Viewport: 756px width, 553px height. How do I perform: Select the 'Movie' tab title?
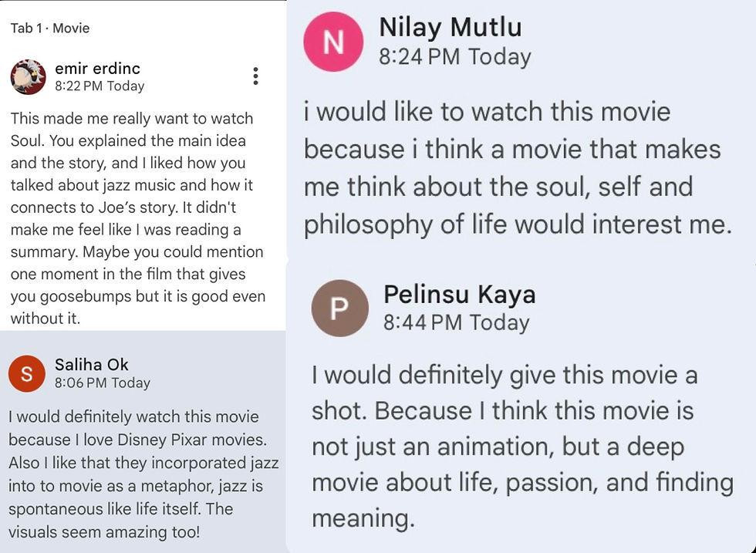(x=71, y=29)
